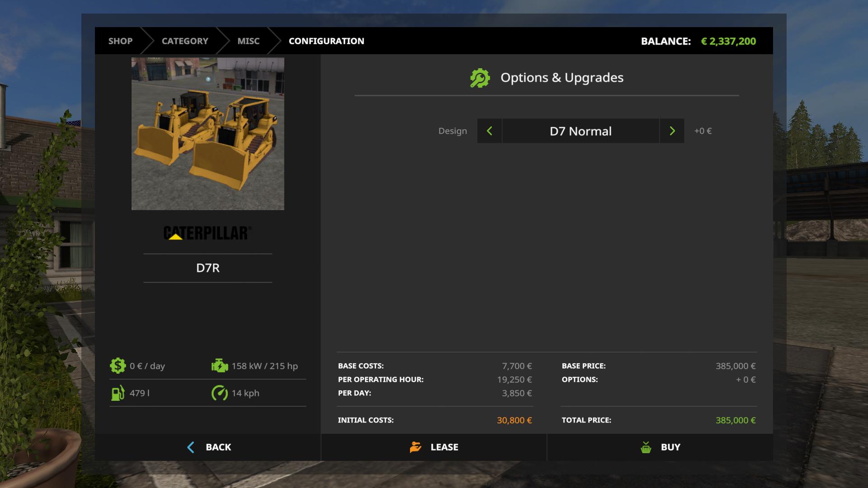Select next design with right arrow
The height and width of the screenshot is (488, 868).
pos(672,131)
